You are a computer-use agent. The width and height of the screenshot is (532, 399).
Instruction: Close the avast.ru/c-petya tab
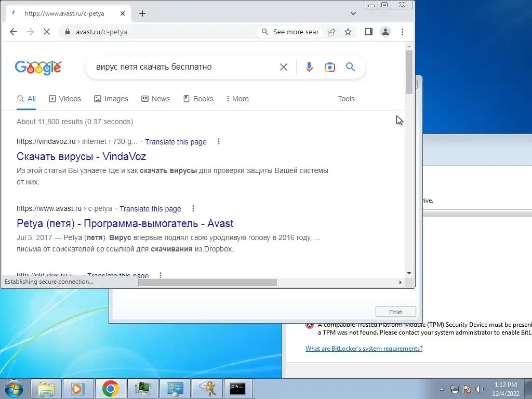123,14
